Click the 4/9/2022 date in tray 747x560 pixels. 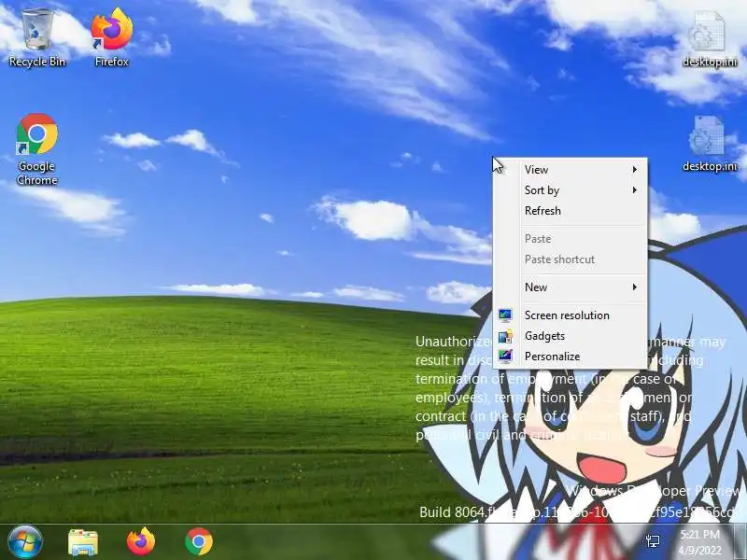699,550
